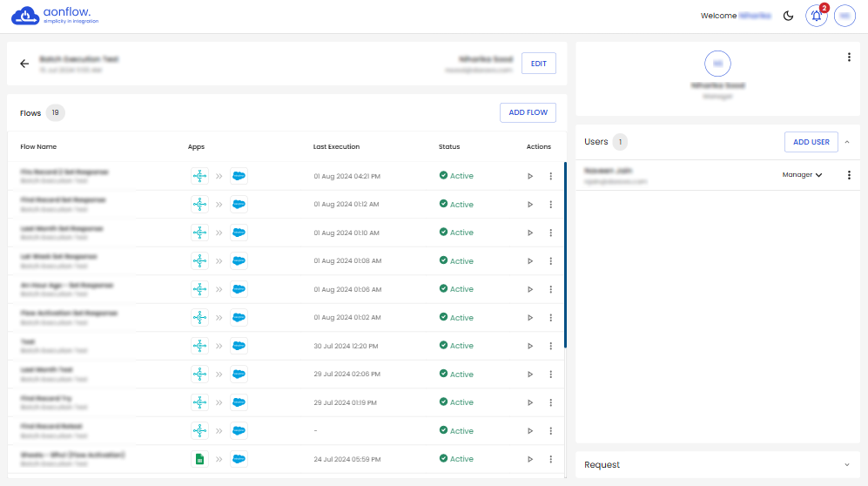The width and height of the screenshot is (868, 486).
Task: Click Salesforce icon in first flow row
Action: pyautogui.click(x=239, y=176)
